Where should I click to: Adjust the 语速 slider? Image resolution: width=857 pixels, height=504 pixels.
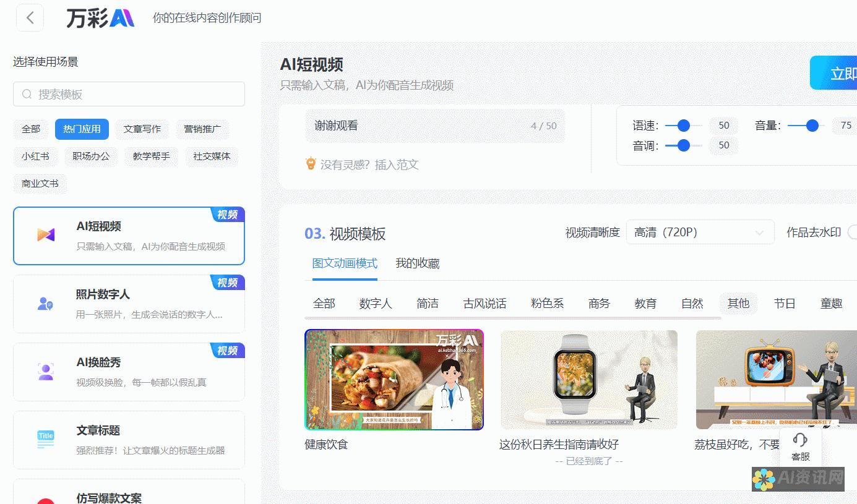tap(684, 126)
